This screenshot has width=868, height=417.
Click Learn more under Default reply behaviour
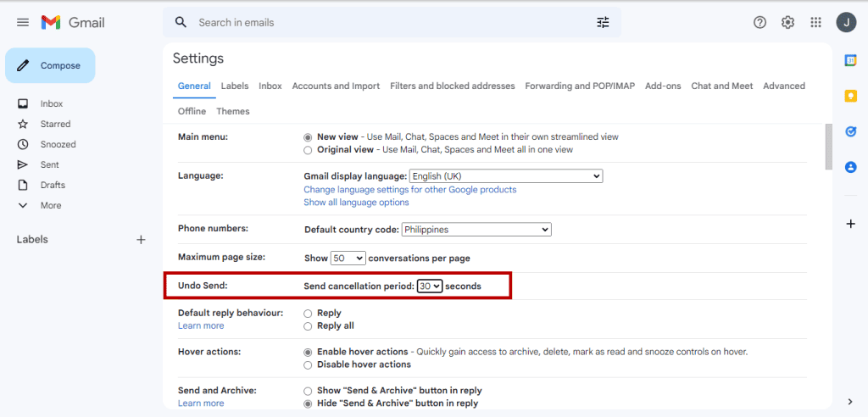(x=201, y=325)
